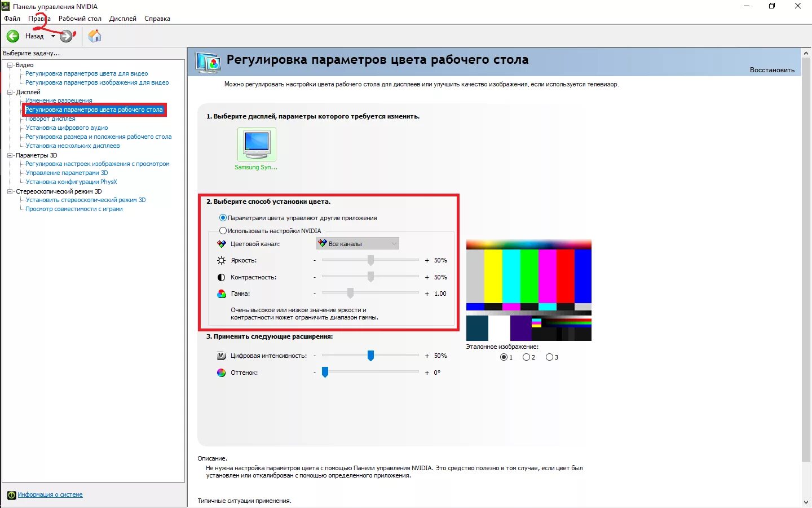Open 'Регулировка настроек изображения с просмотром'
This screenshot has width=812, height=508.
click(x=98, y=164)
